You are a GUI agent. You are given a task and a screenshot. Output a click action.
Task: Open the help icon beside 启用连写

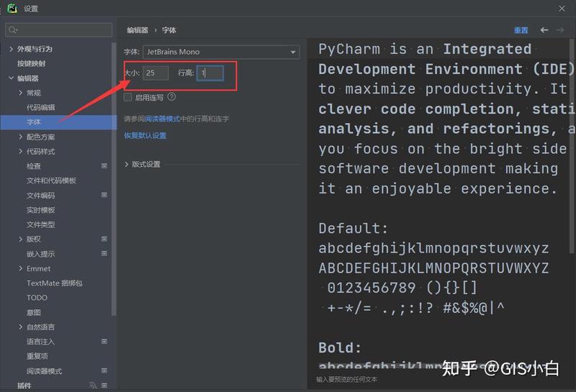click(x=171, y=97)
